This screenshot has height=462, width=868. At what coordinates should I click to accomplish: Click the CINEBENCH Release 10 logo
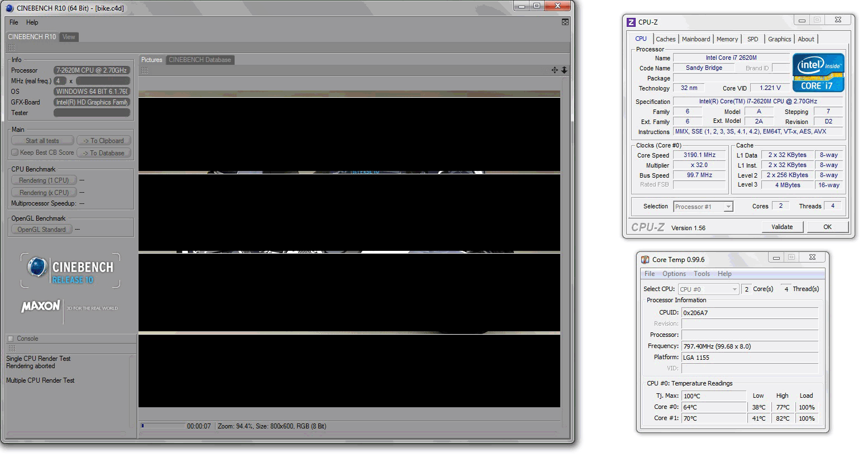(70, 270)
